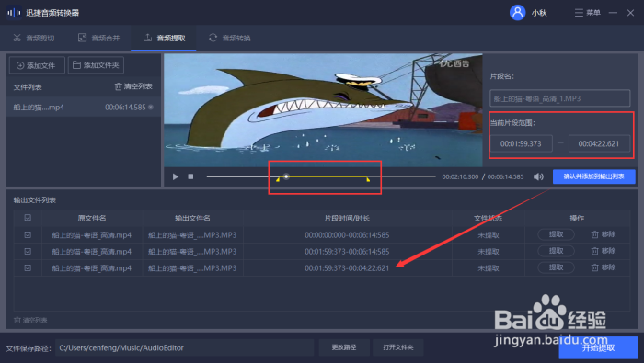Select the 音频提取 tab
Image resolution: width=644 pixels, height=363 pixels.
[x=164, y=39]
